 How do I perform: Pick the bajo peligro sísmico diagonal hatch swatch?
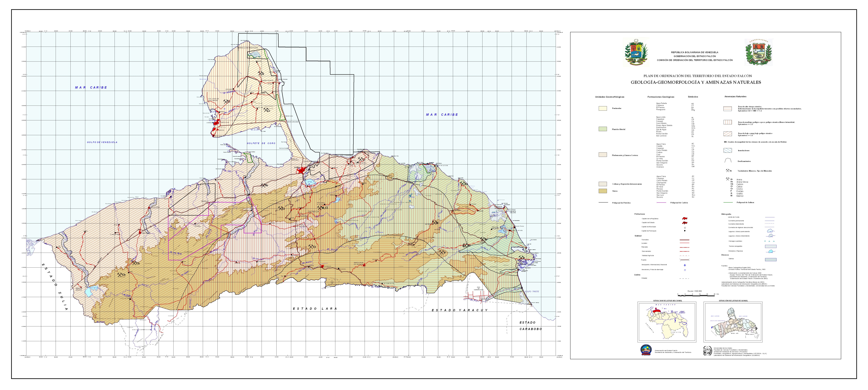click(728, 134)
